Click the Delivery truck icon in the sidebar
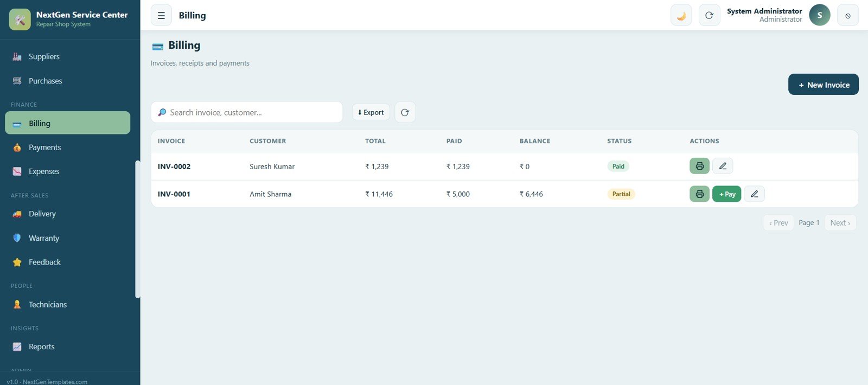 point(17,214)
